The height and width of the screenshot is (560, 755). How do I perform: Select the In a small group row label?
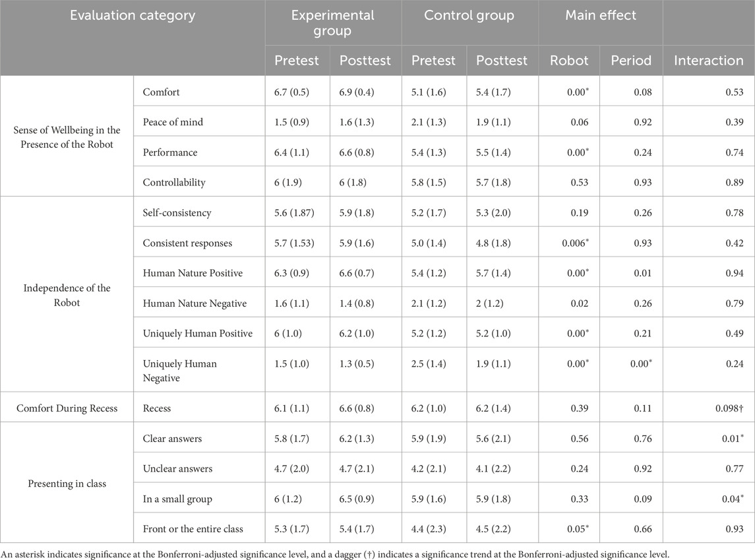[x=177, y=499]
